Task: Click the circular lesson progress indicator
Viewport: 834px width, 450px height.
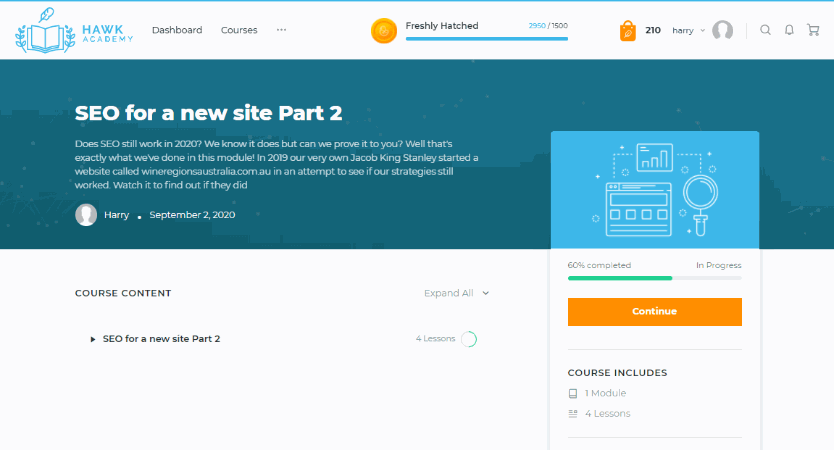Action: (468, 339)
